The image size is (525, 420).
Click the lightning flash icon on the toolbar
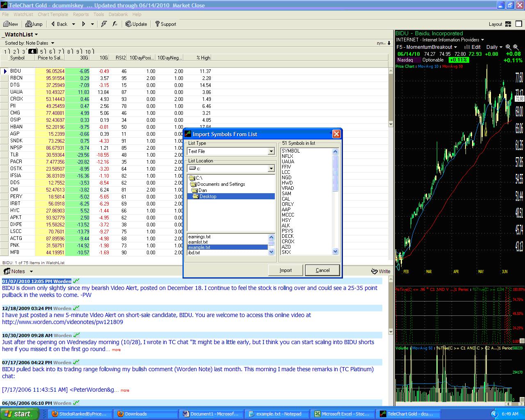pyautogui.click(x=104, y=24)
